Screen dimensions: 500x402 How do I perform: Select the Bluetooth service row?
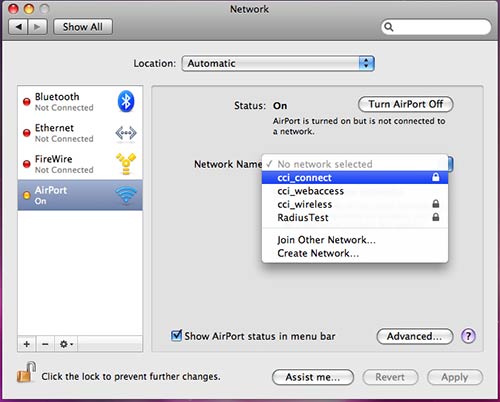click(80, 102)
